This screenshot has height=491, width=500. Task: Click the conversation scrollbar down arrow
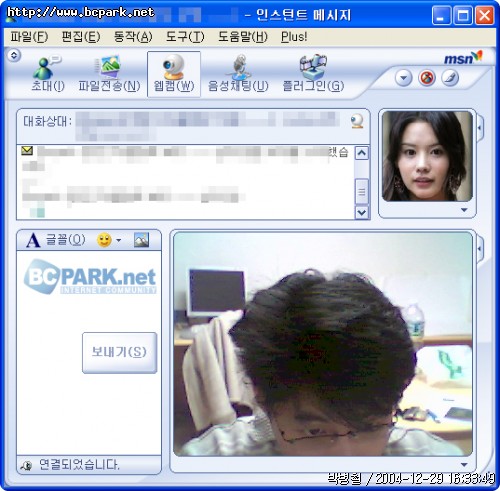[362, 212]
